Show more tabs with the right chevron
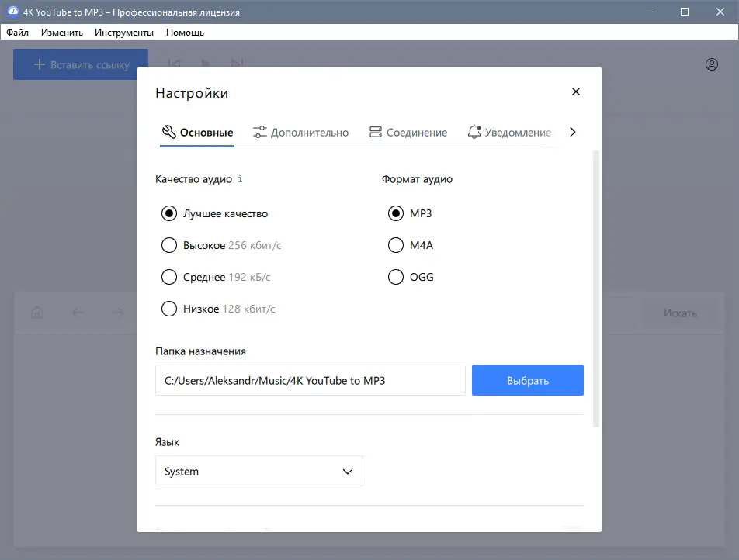Screen dimensions: 739x560 point(572,133)
